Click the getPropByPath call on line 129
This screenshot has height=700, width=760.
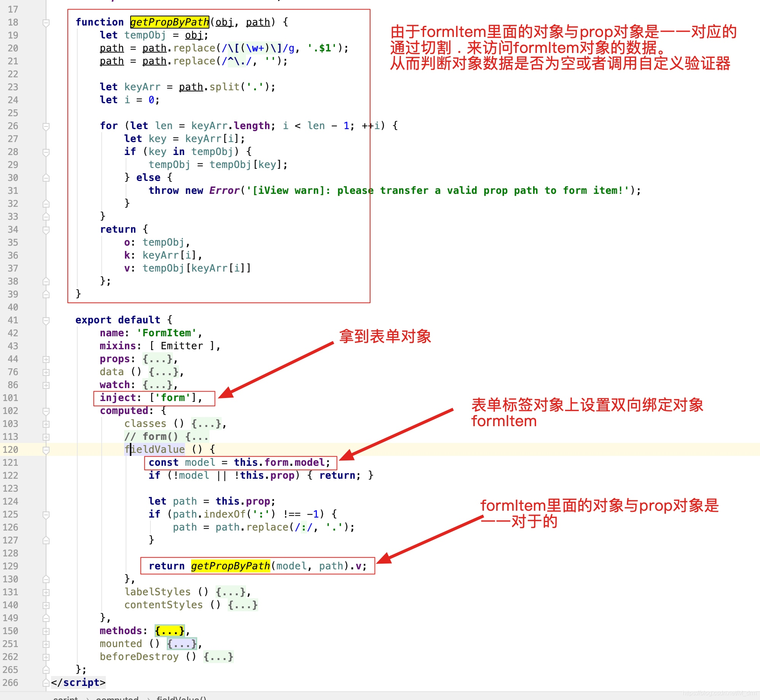click(230, 566)
